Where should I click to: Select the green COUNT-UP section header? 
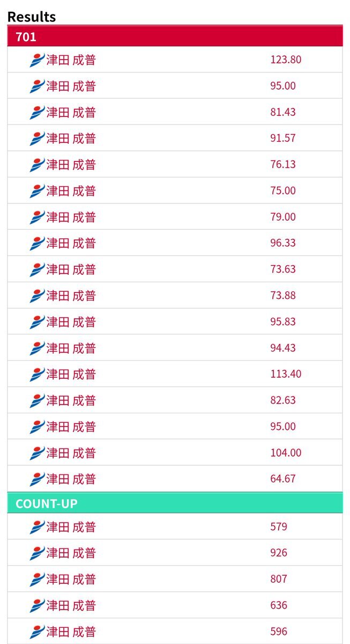point(175,503)
